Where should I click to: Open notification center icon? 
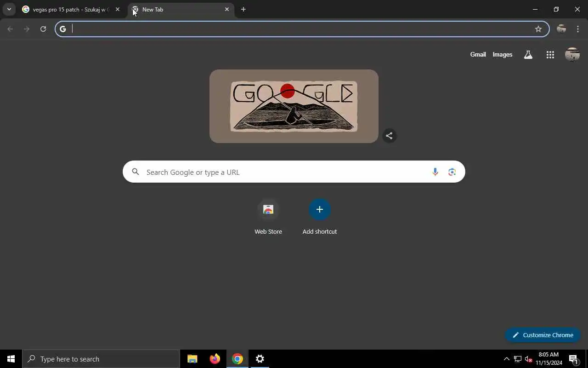point(573,359)
